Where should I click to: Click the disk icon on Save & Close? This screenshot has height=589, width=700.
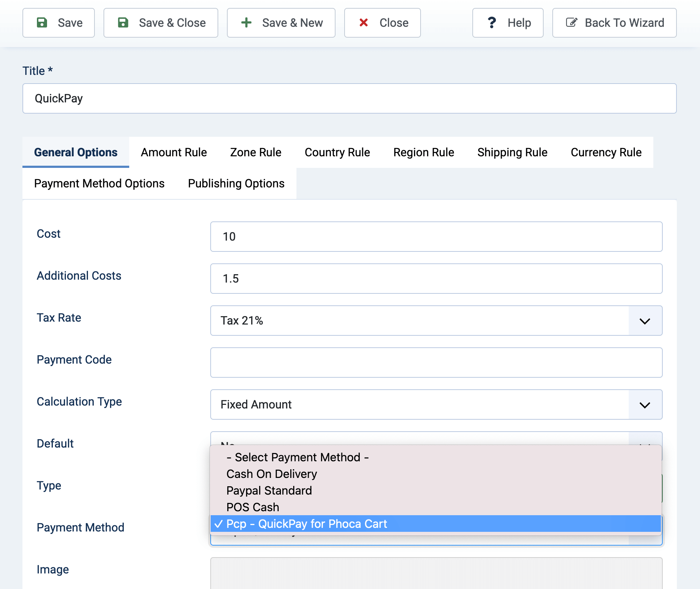123,22
